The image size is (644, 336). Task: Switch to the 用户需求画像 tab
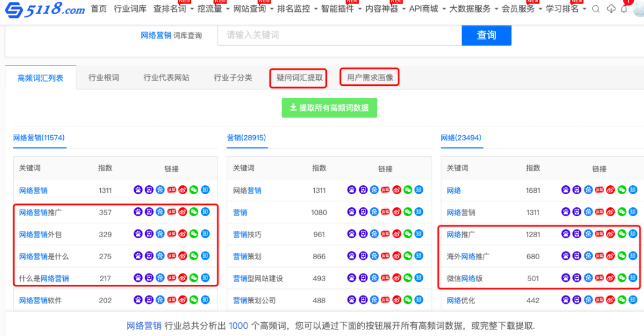tap(370, 77)
